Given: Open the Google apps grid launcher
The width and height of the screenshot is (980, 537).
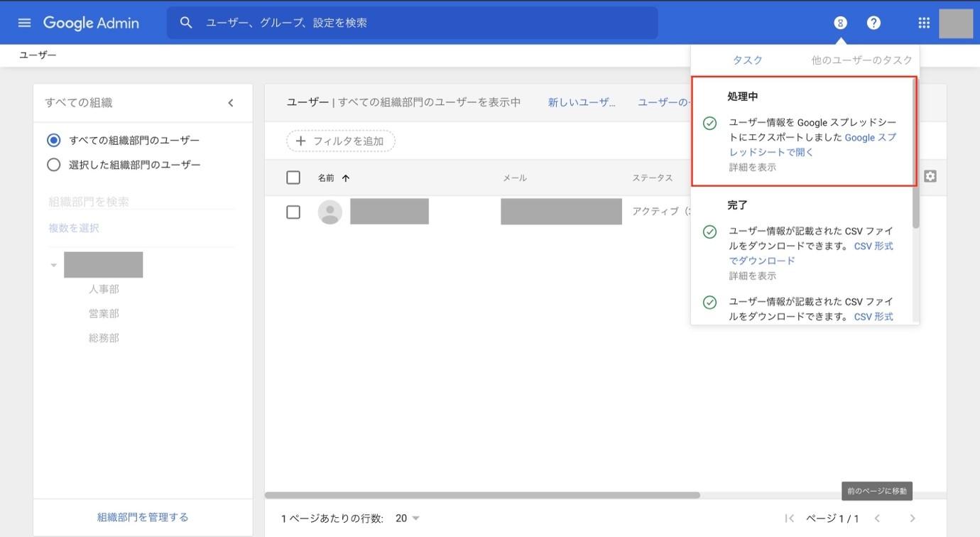Looking at the screenshot, I should click(x=923, y=22).
